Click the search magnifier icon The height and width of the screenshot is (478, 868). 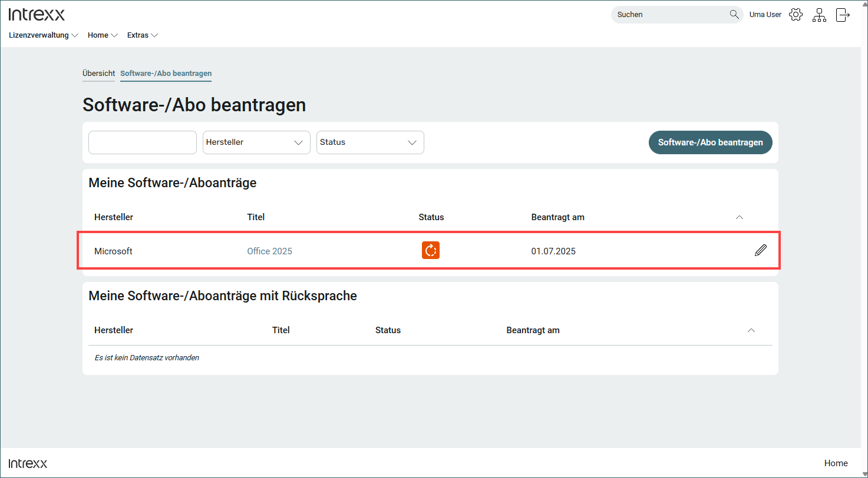(x=734, y=15)
